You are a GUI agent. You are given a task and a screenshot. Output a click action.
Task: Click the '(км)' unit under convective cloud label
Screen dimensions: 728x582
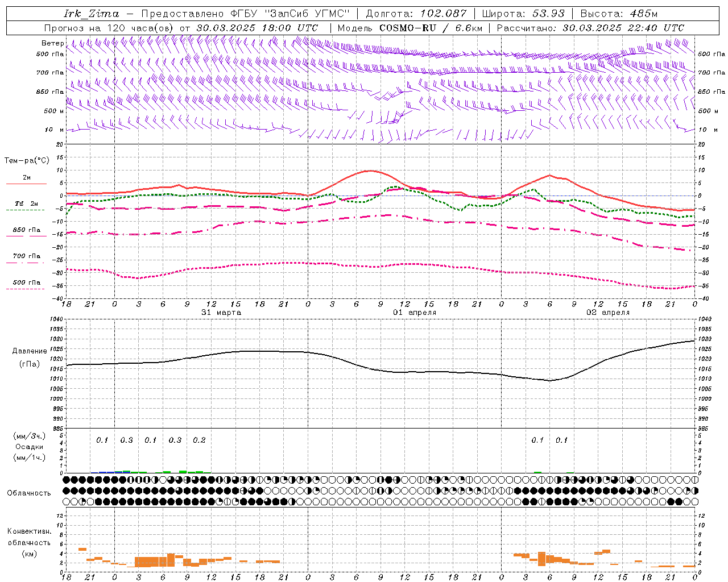point(29,554)
